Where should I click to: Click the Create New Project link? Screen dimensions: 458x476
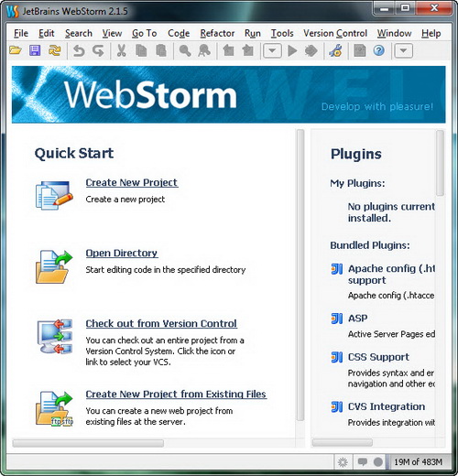[x=132, y=182]
